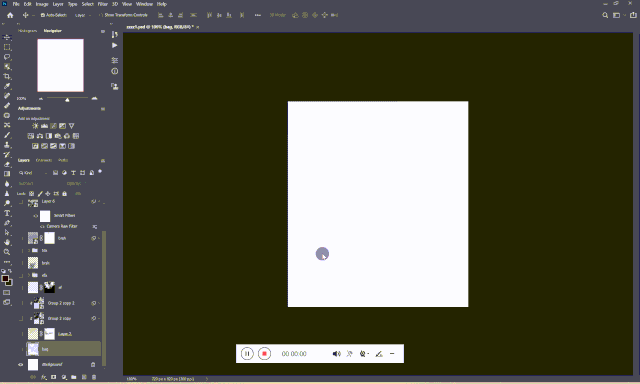Toggle visibility of Camera Raw Filter
This screenshot has height=384, width=640.
[x=42, y=226]
